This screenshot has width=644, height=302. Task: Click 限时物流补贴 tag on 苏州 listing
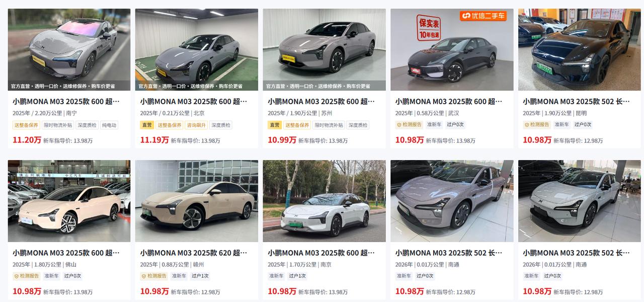click(329, 125)
